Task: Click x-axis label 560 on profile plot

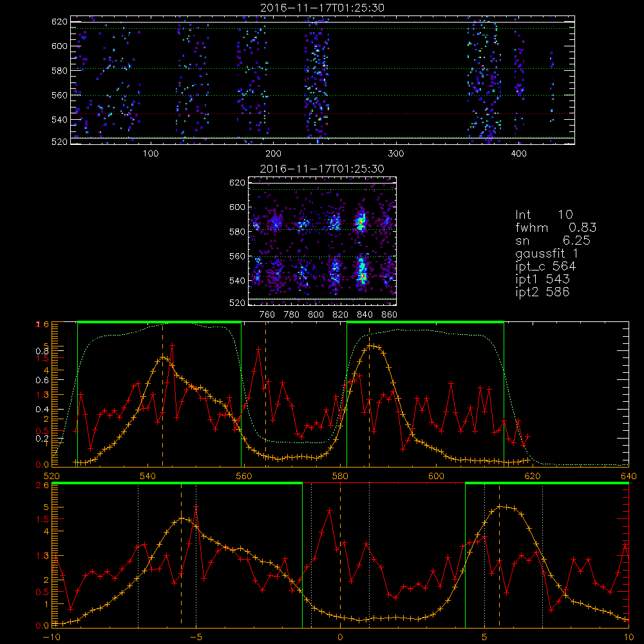Action: click(x=244, y=476)
